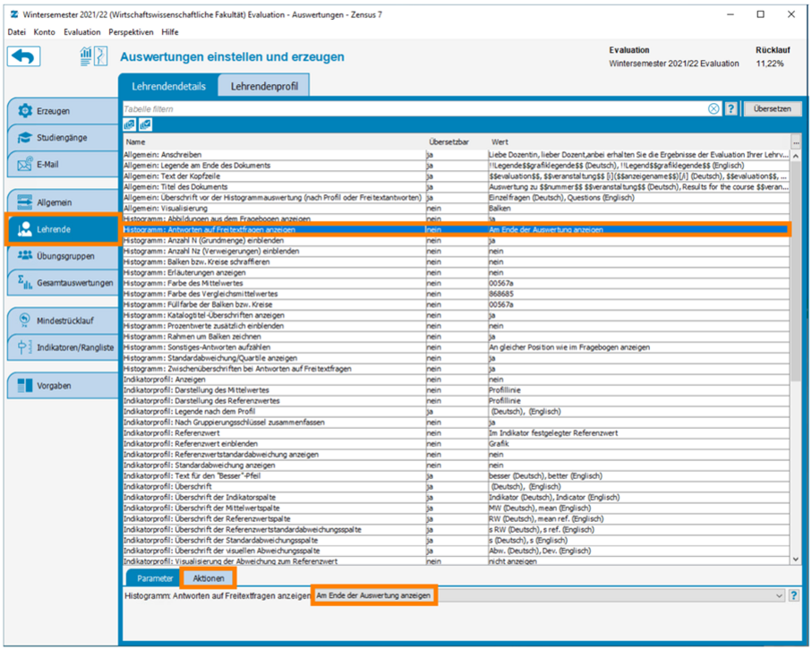Open the Hilfe menu

click(x=170, y=32)
